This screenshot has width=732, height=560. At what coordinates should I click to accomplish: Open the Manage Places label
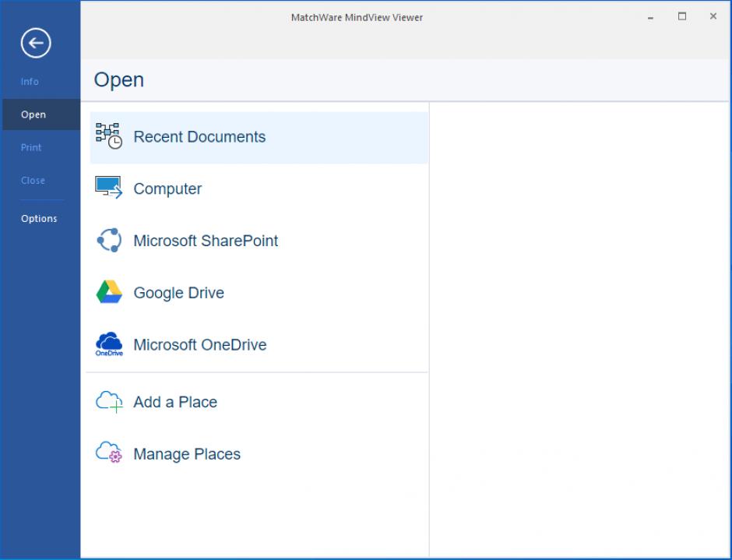187,454
